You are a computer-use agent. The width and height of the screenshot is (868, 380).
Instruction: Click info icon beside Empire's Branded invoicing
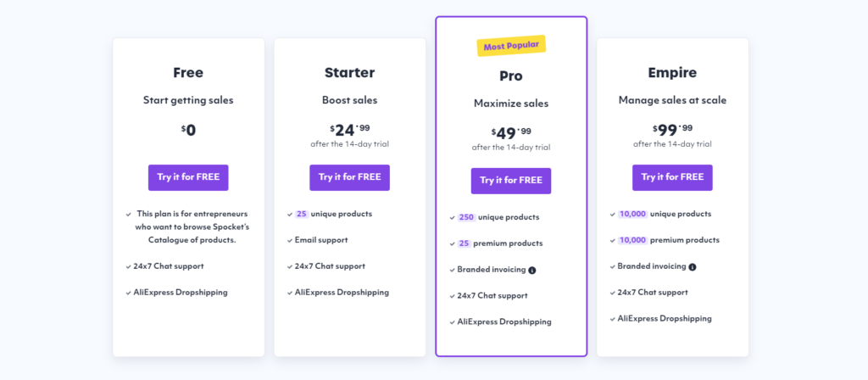pyautogui.click(x=693, y=266)
